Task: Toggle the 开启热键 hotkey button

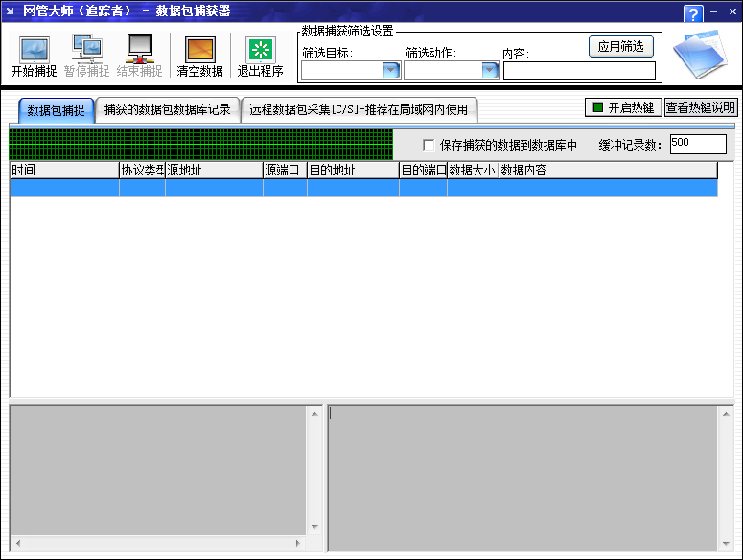Action: click(x=623, y=107)
